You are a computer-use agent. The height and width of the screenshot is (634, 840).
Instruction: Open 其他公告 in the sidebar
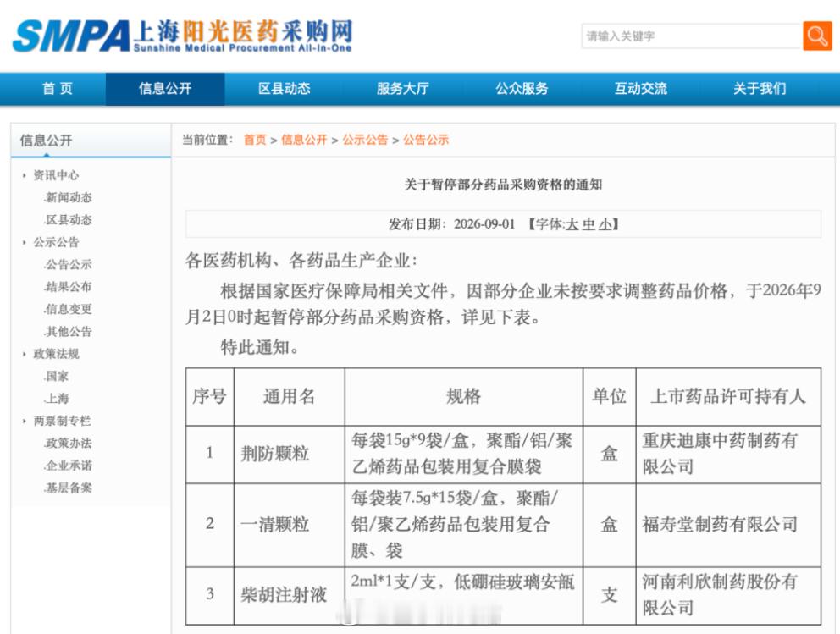tap(68, 332)
